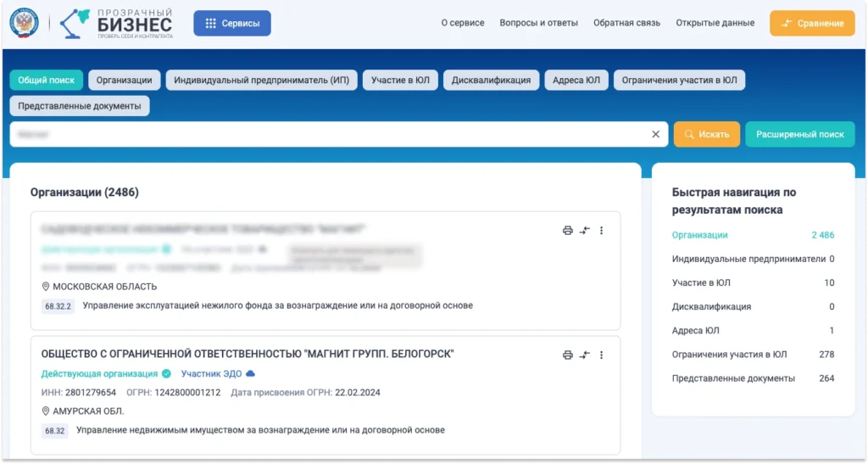Add Магнит Групп. Белогорск to comparison
Screen dimensions: 868x464
pyautogui.click(x=585, y=355)
